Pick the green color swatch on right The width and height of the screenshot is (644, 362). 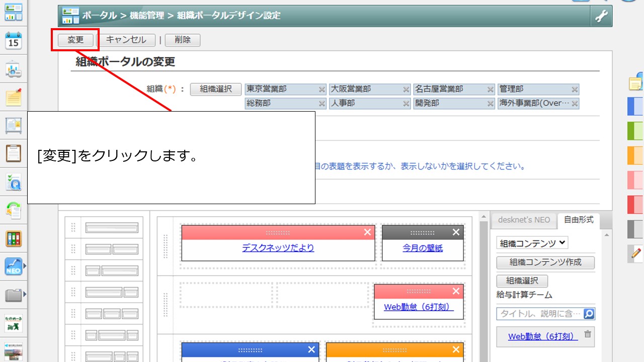(635, 131)
